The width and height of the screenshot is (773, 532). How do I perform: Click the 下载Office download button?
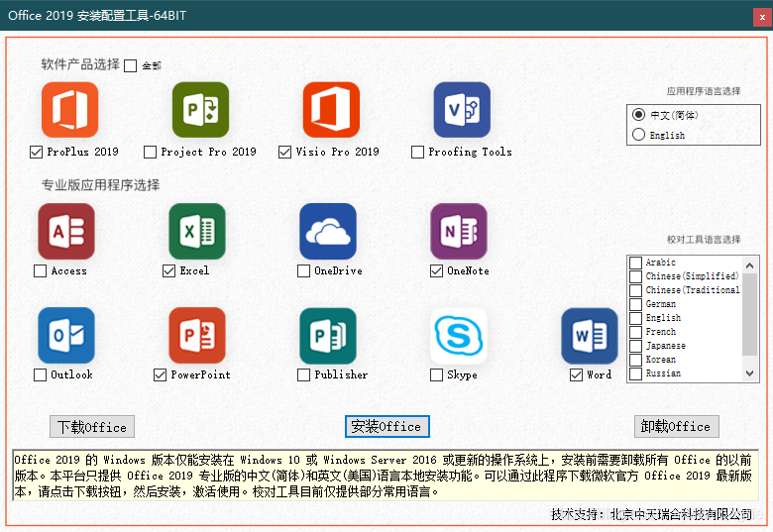click(x=92, y=427)
